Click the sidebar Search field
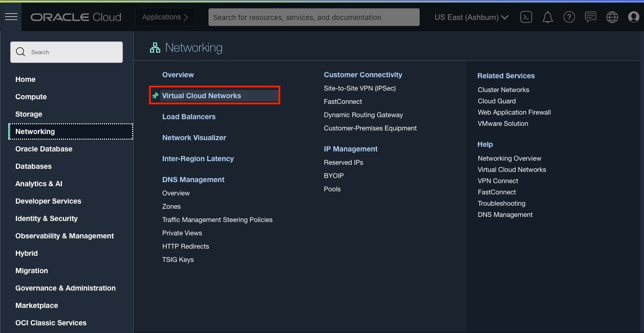The height and width of the screenshot is (333, 644). (x=67, y=52)
